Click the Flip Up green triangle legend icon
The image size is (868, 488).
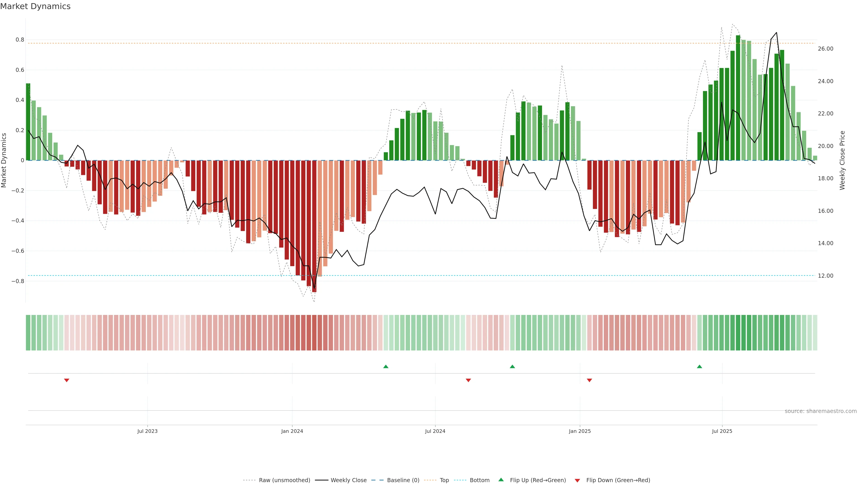pos(501,480)
